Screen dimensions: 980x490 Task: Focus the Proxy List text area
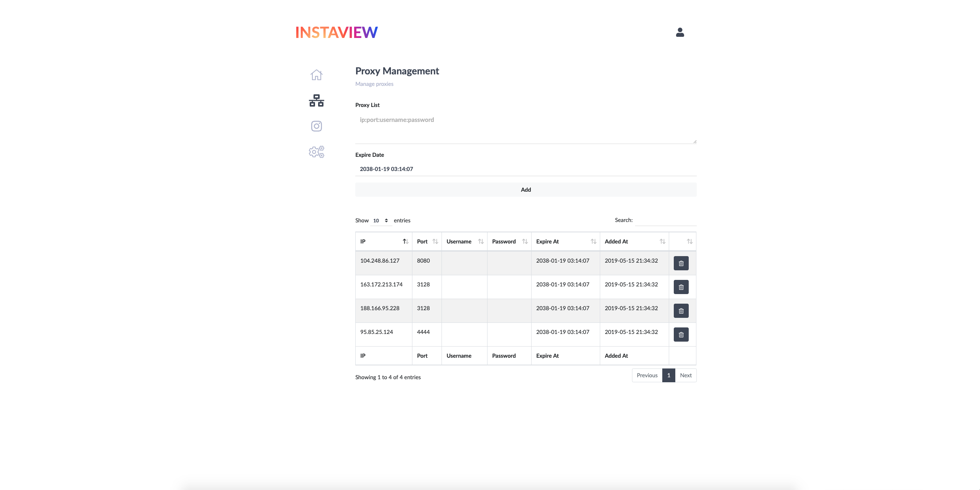526,128
